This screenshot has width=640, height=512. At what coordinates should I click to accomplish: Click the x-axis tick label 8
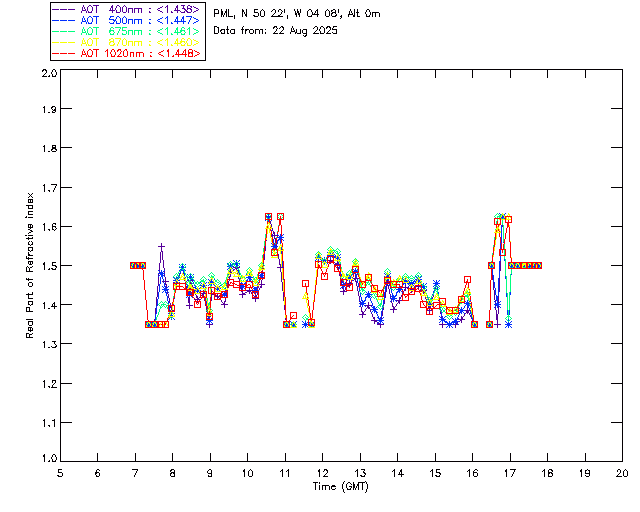pyautogui.click(x=173, y=473)
